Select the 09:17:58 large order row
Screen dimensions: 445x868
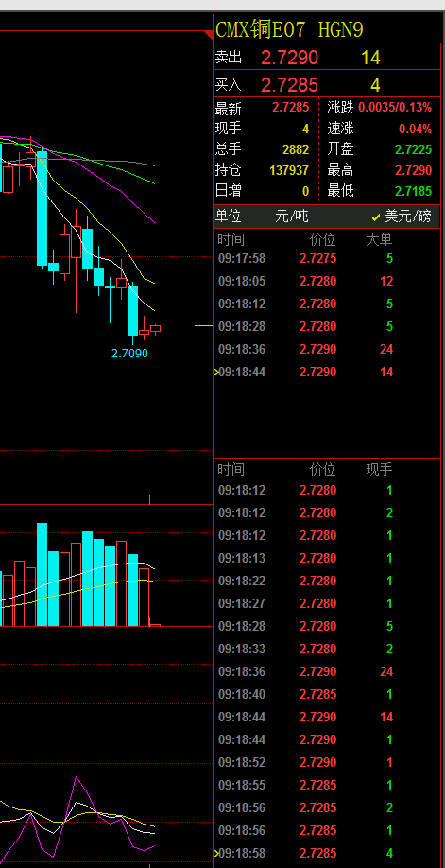[x=327, y=258]
